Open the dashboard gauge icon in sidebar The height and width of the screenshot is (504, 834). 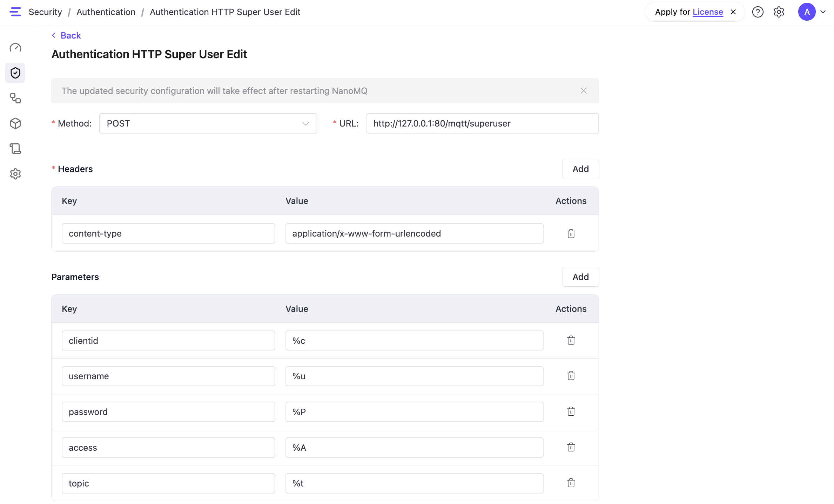tap(15, 48)
